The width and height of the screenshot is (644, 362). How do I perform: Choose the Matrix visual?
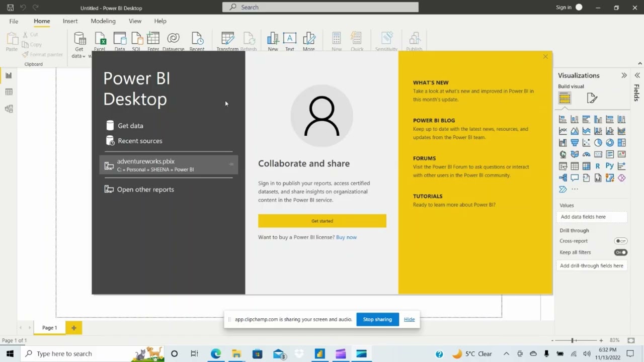click(x=586, y=166)
